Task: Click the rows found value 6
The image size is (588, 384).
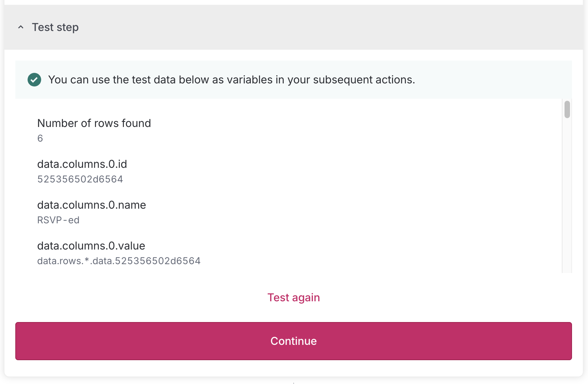Action: click(40, 138)
